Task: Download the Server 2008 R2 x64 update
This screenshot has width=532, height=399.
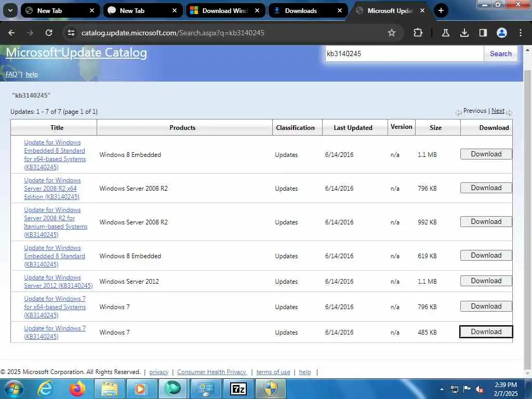Action: coord(486,188)
